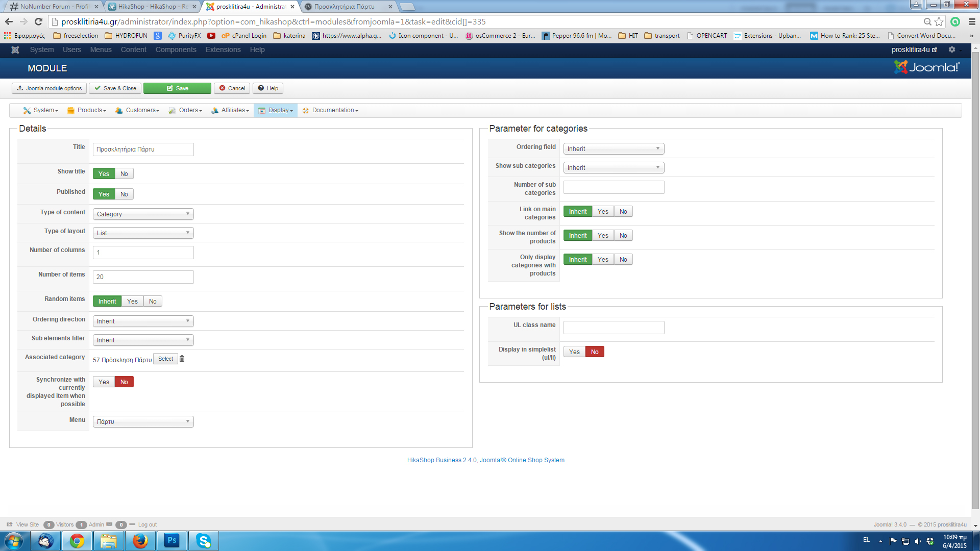The height and width of the screenshot is (551, 980).
Task: Click the Joomla logo icon in admin menu
Action: pyautogui.click(x=15, y=49)
